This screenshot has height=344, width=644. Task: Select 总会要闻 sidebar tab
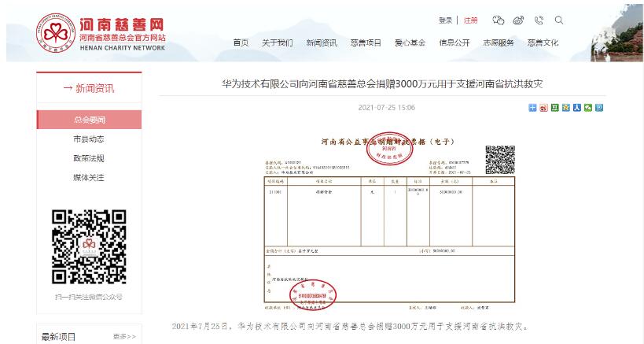click(89, 120)
